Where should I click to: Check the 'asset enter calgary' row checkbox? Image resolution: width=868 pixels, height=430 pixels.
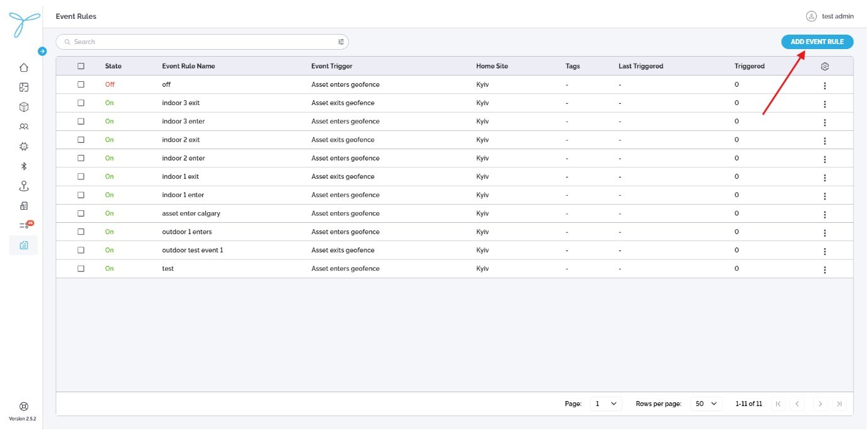pos(81,213)
